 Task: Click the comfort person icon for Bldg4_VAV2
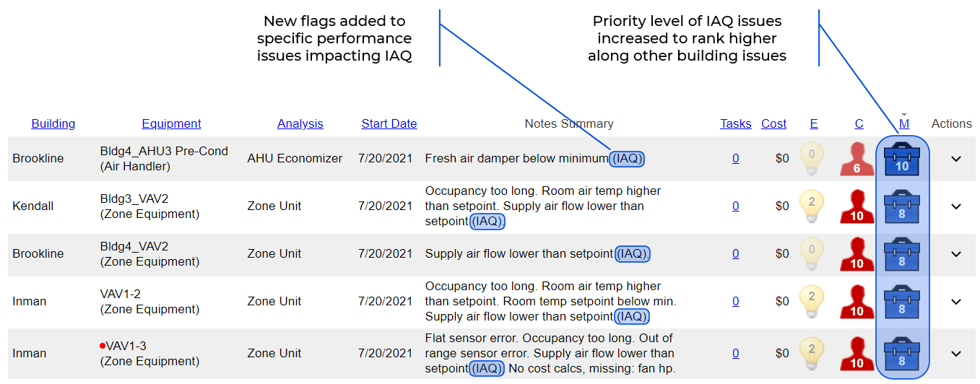(x=857, y=254)
